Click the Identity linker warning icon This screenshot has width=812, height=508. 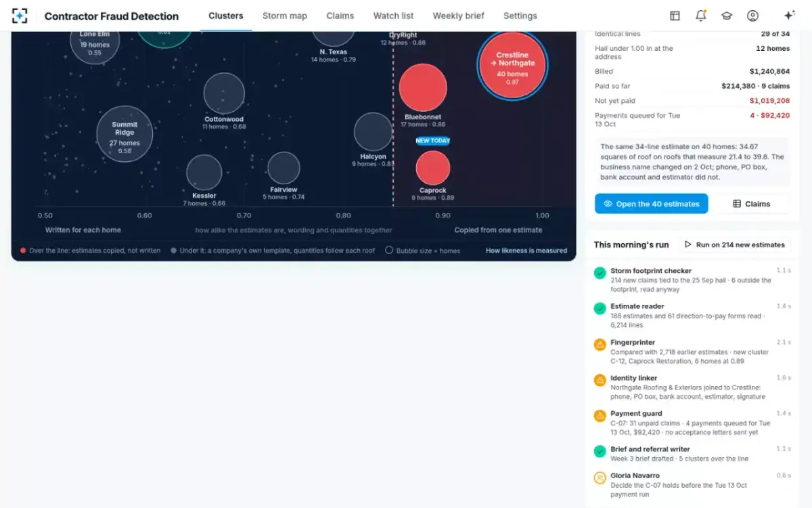pyautogui.click(x=600, y=380)
